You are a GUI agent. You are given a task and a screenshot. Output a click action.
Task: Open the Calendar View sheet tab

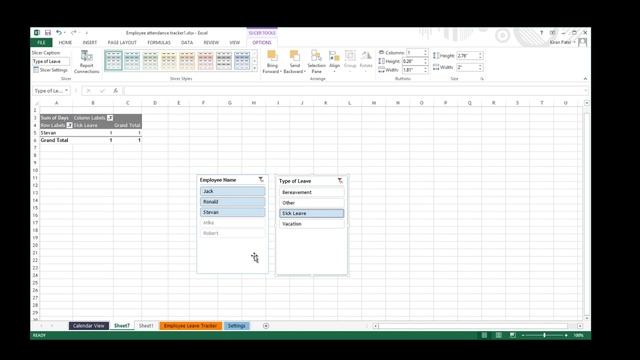(89, 326)
